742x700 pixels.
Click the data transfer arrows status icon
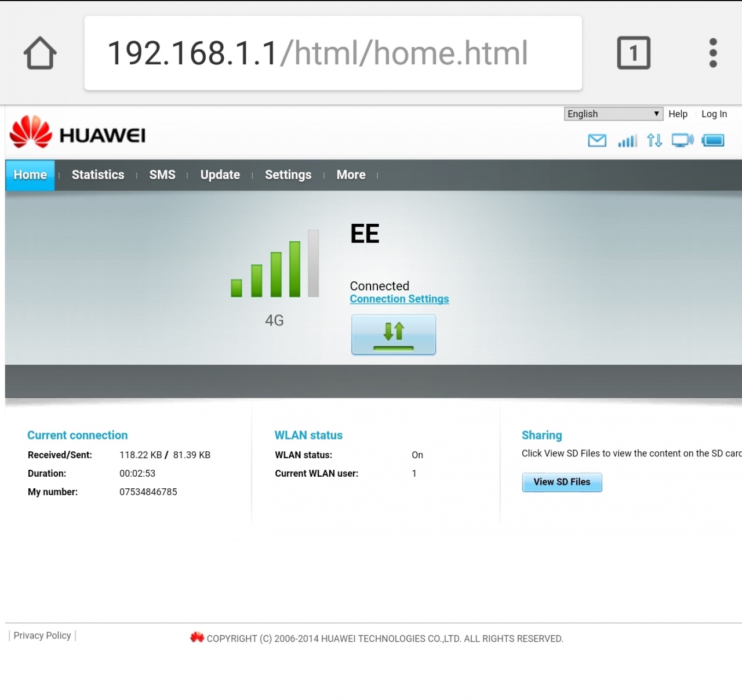pos(654,140)
